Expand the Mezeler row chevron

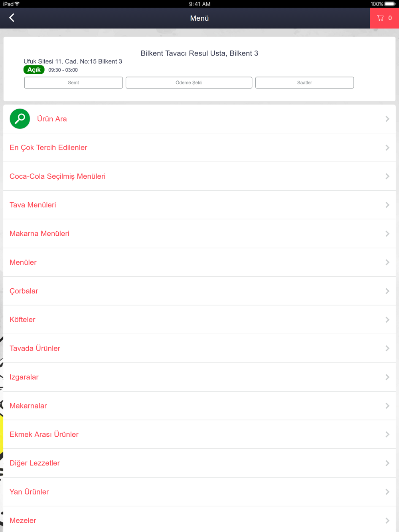387,520
